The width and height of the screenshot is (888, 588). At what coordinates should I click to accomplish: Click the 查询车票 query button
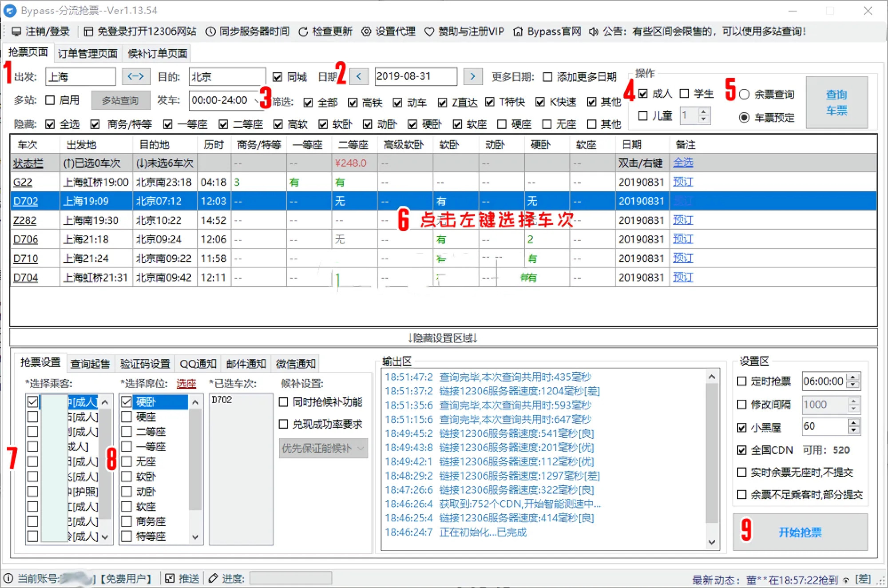pos(837,103)
